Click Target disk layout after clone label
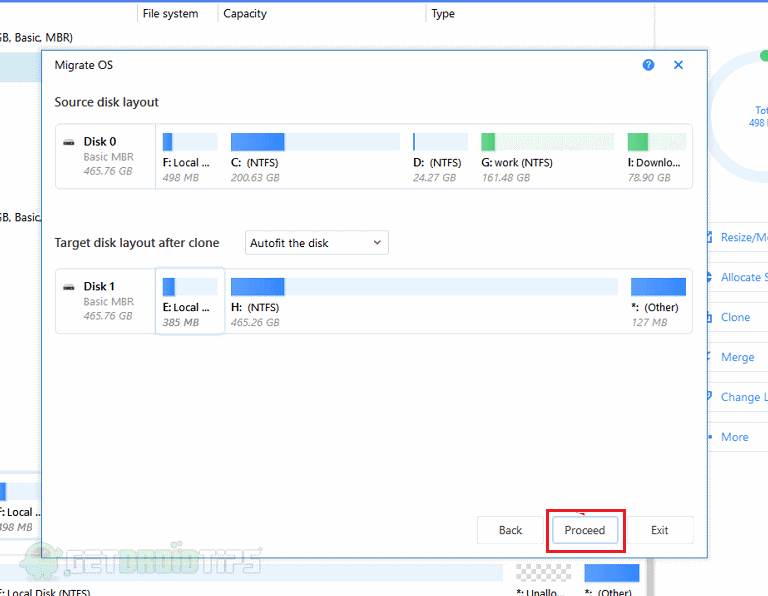The image size is (768, 596). click(137, 243)
